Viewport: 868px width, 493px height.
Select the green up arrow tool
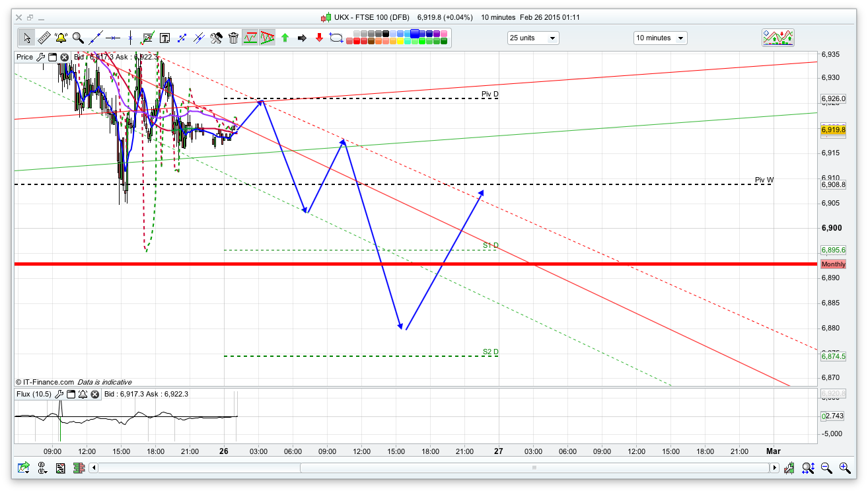coord(285,38)
